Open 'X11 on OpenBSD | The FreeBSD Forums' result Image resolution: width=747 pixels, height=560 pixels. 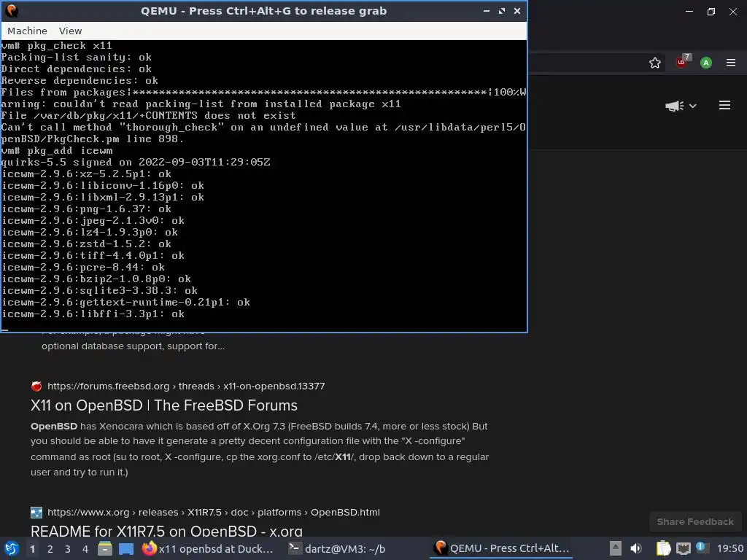(x=164, y=405)
